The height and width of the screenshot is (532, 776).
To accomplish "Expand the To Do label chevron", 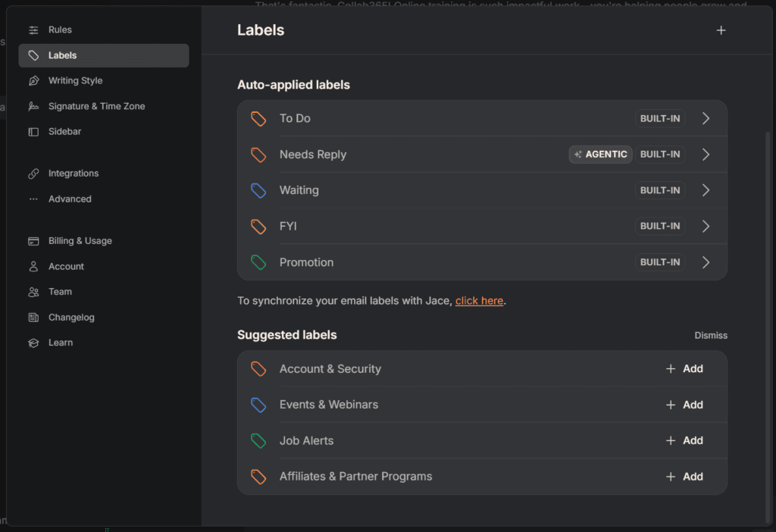I will click(706, 118).
